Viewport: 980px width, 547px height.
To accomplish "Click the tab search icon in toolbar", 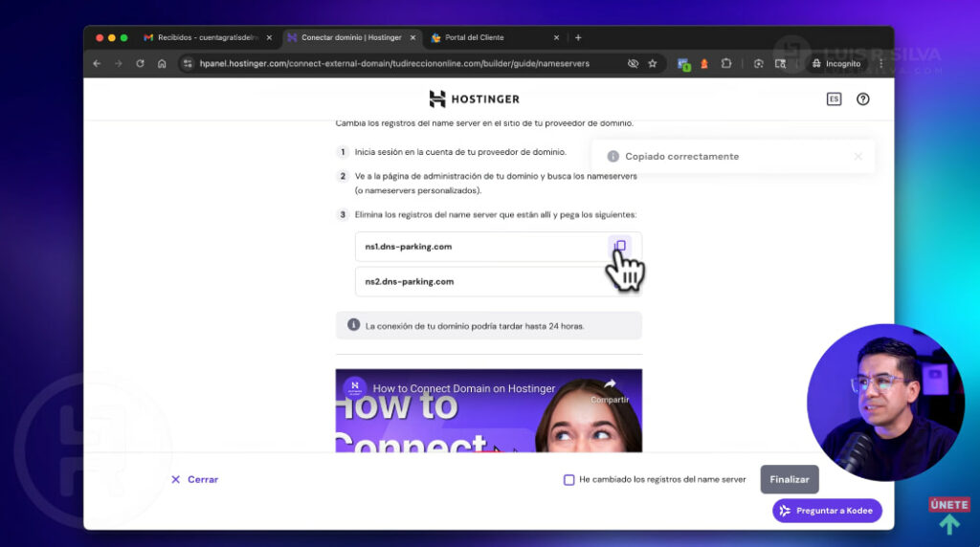I will [780, 64].
